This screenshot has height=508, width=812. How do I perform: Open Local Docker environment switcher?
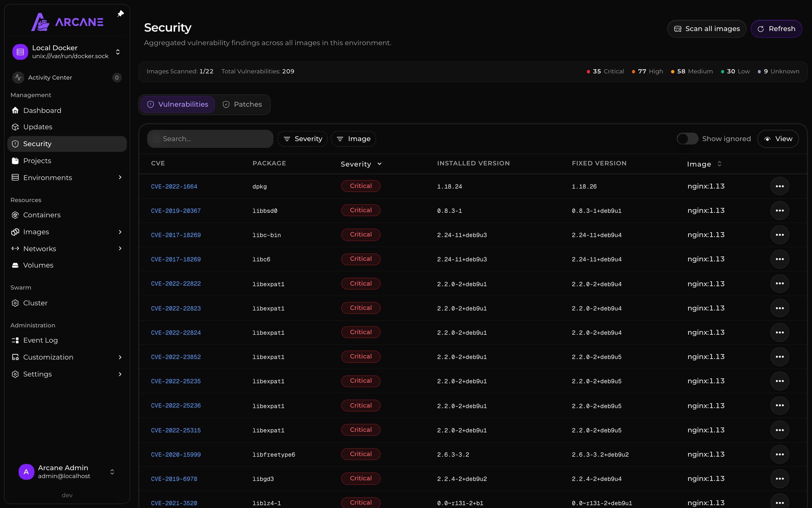point(67,52)
